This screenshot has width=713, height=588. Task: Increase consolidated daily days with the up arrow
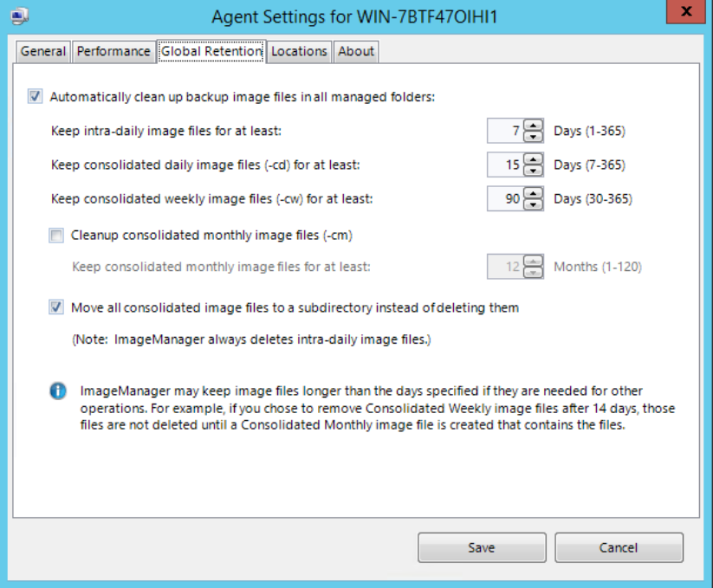point(534,159)
